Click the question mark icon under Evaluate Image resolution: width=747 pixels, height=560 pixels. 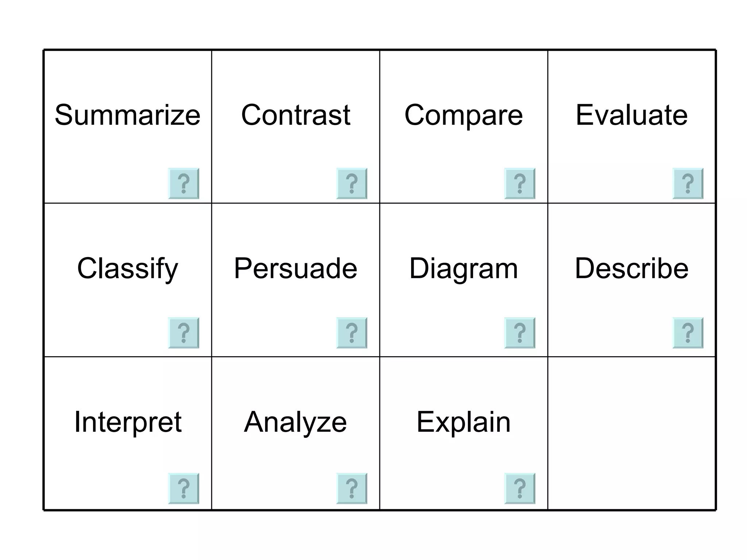(688, 183)
